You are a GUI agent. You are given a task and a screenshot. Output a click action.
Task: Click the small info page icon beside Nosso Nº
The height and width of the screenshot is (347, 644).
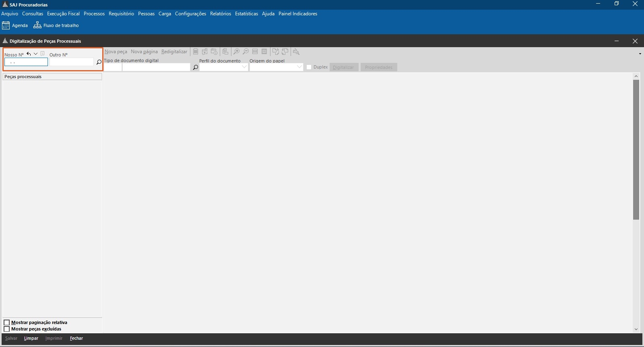42,54
